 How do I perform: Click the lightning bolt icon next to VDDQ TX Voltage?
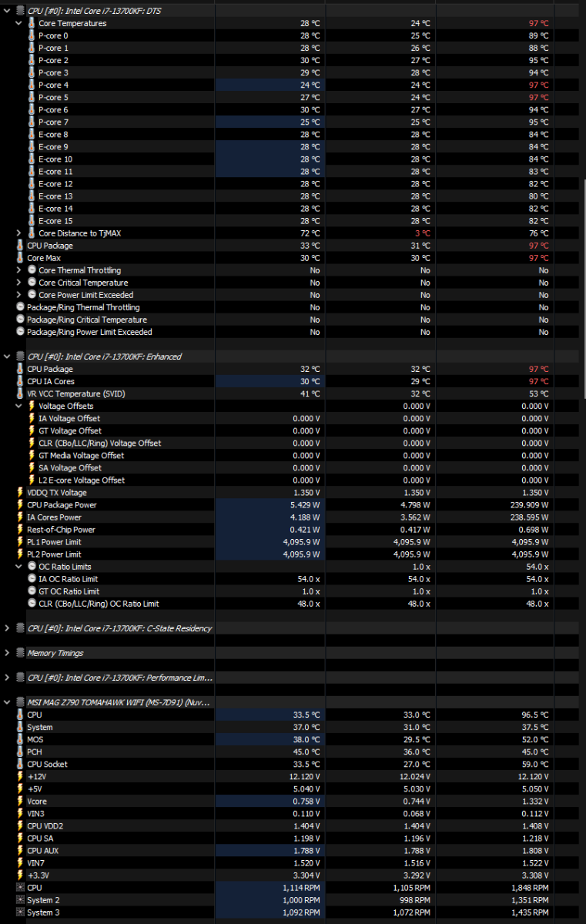click(20, 492)
